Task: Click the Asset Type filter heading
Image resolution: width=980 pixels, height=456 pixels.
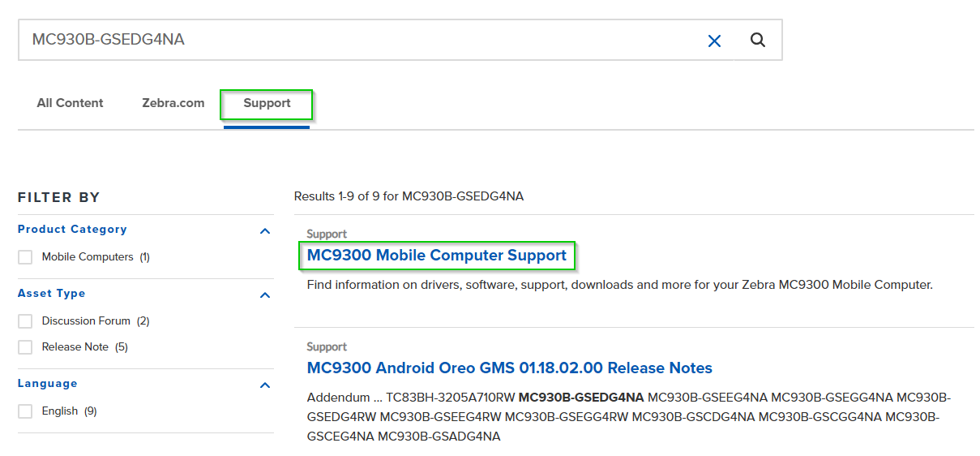Action: tap(51, 294)
